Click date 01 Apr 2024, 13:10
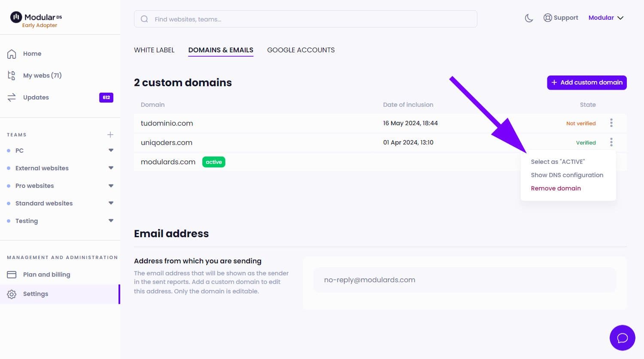This screenshot has height=359, width=644. pyautogui.click(x=408, y=142)
